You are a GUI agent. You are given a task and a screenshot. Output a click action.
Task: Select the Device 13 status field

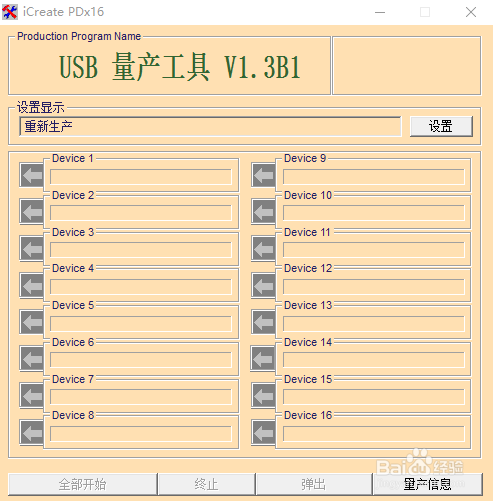(x=374, y=324)
